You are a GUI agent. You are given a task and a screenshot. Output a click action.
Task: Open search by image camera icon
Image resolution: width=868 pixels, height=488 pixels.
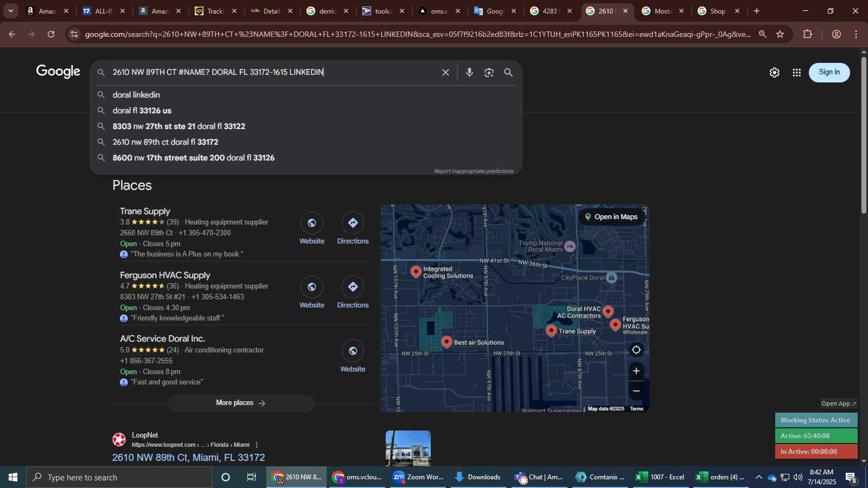489,73
